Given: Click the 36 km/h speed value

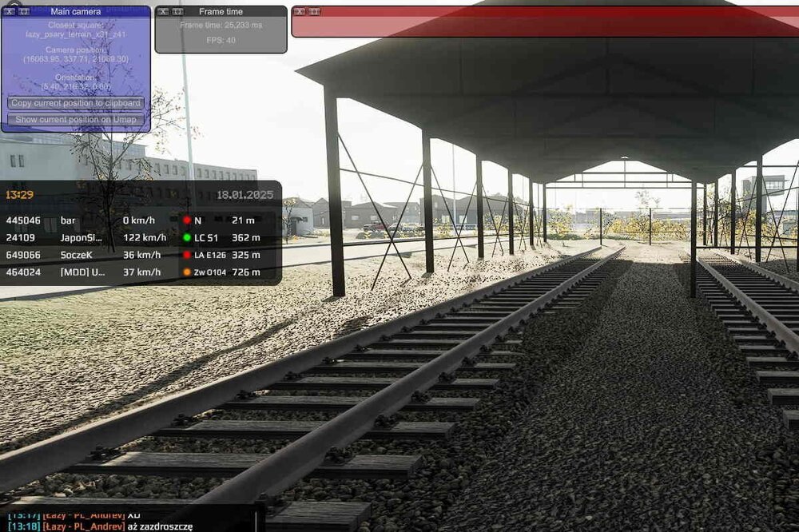Looking at the screenshot, I should (x=141, y=256).
